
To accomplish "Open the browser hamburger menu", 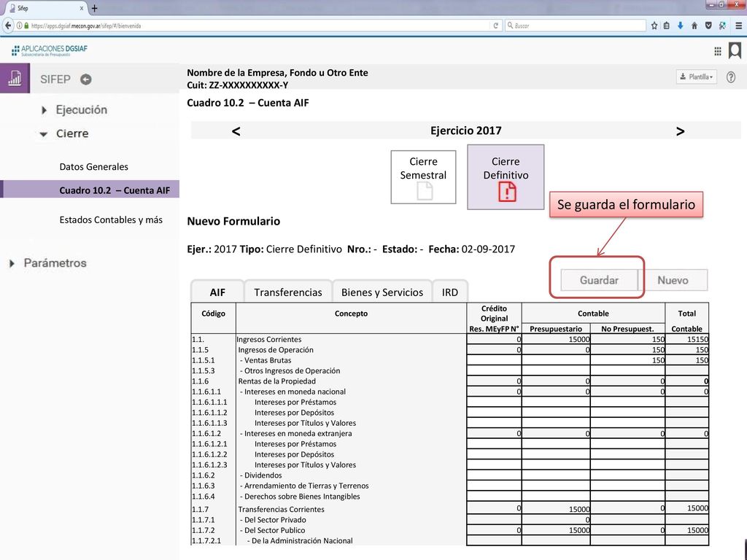I will point(738,26).
